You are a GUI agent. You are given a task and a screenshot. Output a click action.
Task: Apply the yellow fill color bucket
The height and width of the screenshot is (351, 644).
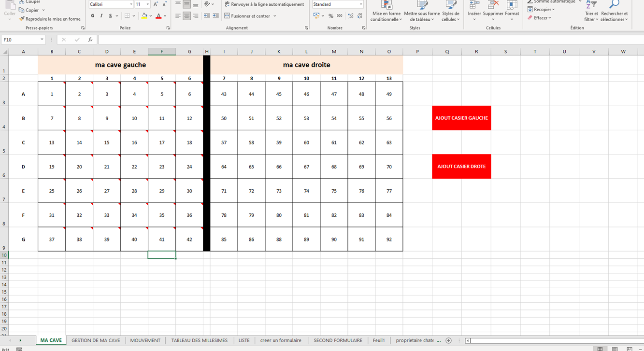144,16
